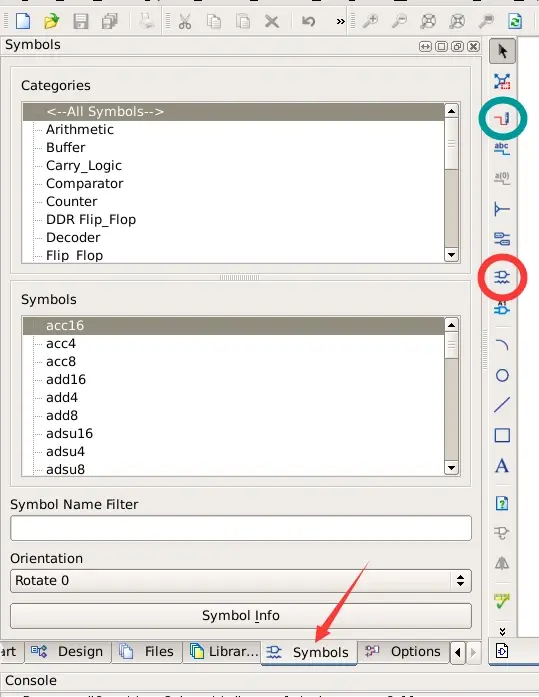Select the Line drawing tool

(x=502, y=405)
